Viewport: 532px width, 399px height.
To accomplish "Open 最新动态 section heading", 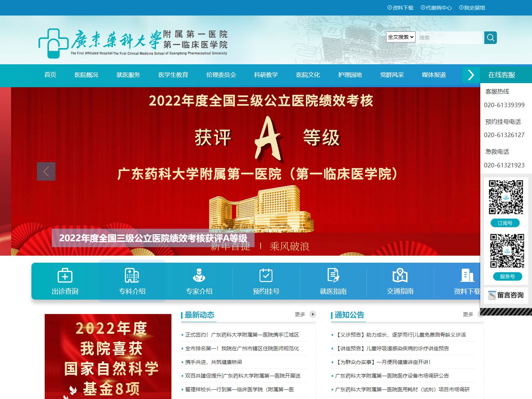I will coord(199,315).
